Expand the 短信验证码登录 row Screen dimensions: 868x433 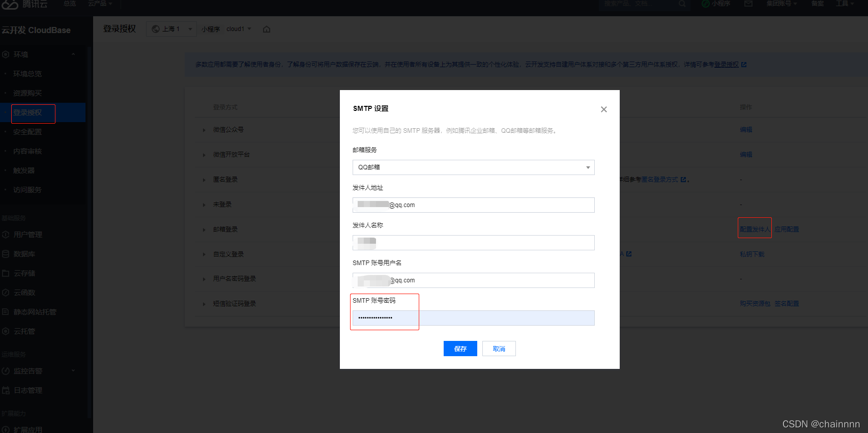[204, 304]
